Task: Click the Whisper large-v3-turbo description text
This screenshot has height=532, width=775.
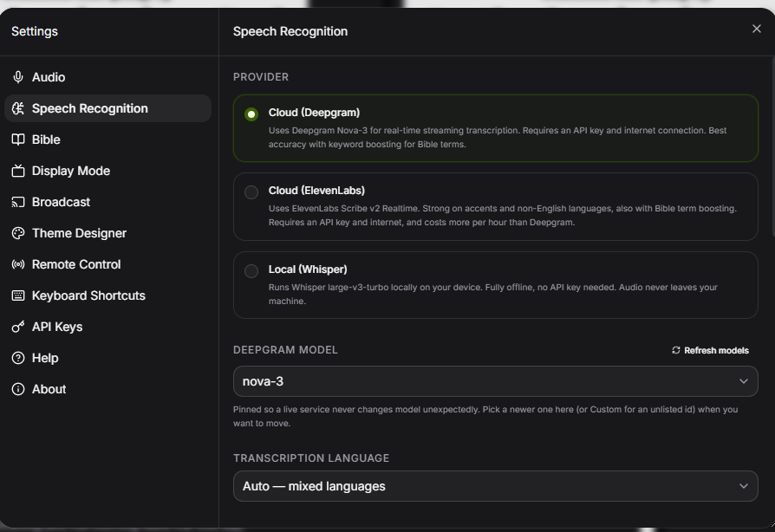Action: (492, 294)
